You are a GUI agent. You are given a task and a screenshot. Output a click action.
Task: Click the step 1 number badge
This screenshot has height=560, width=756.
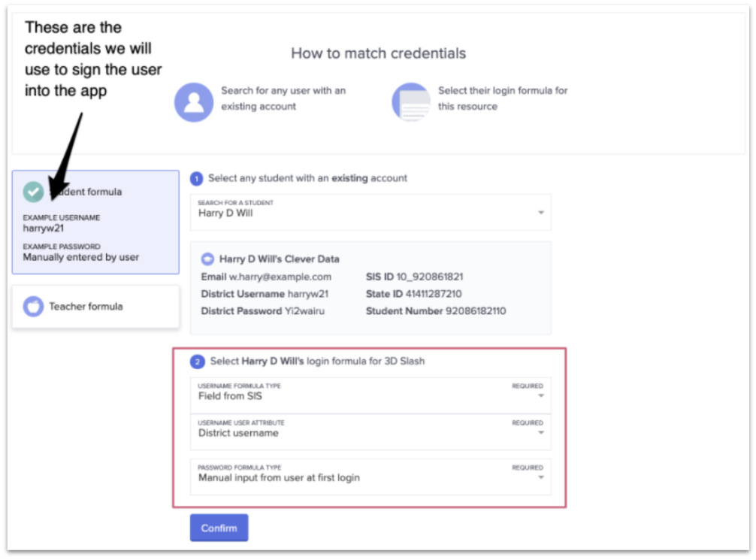[x=197, y=179]
